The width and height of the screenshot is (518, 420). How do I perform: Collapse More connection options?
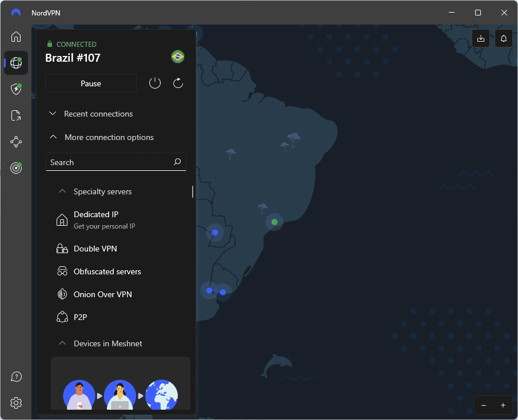point(101,137)
